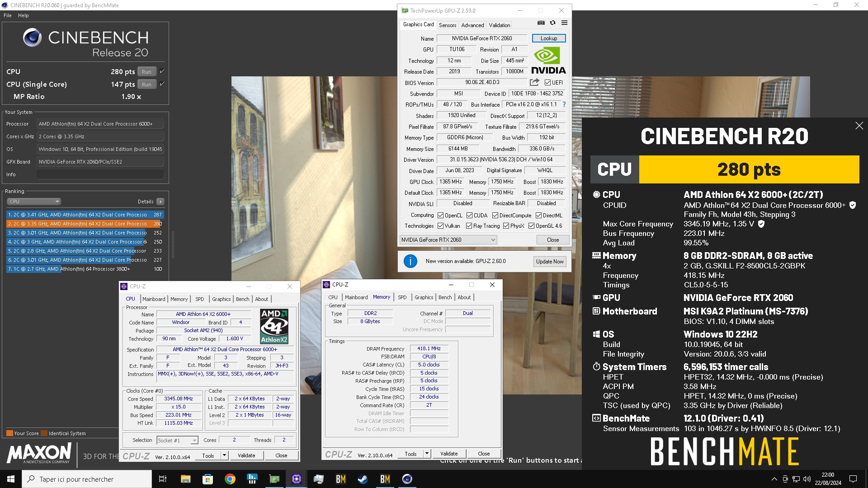Open the Ranking CPU dropdown in Cinebench
The width and height of the screenshot is (868, 488).
34,202
